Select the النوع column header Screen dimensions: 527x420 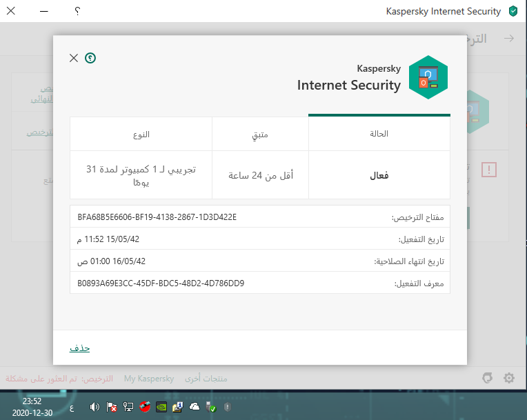click(x=141, y=134)
